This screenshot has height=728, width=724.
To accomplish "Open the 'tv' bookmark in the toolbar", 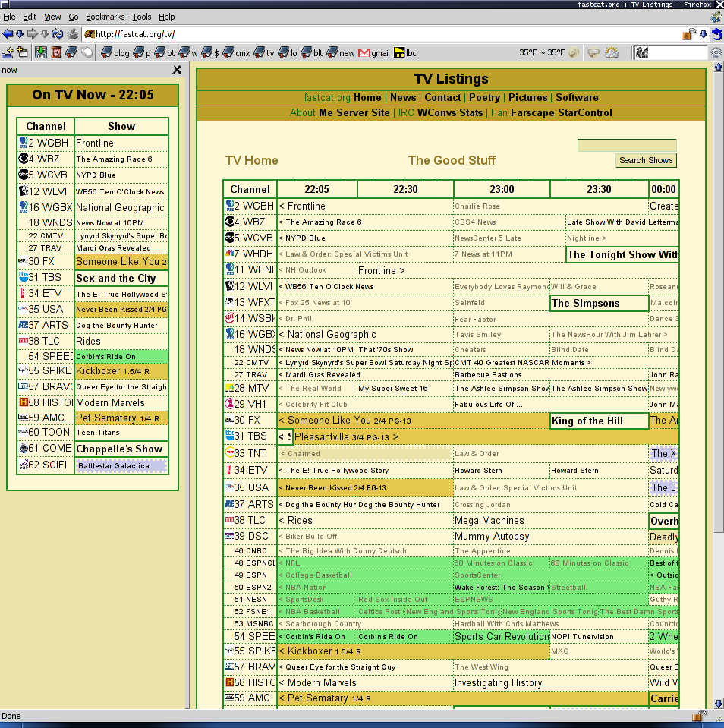I will 264,53.
